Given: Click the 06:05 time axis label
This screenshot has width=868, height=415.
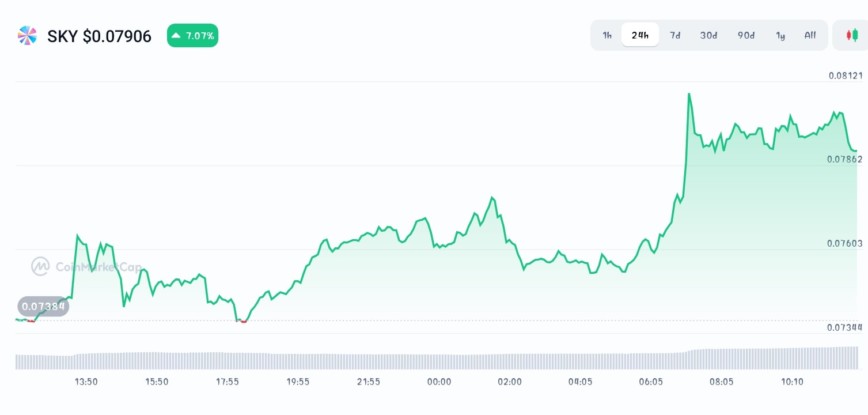Looking at the screenshot, I should click(x=651, y=382).
